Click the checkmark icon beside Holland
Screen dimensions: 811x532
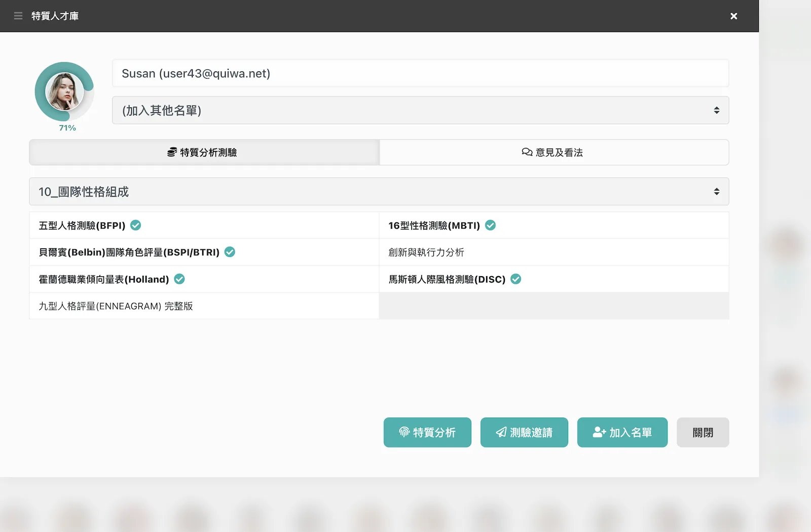[x=179, y=279]
